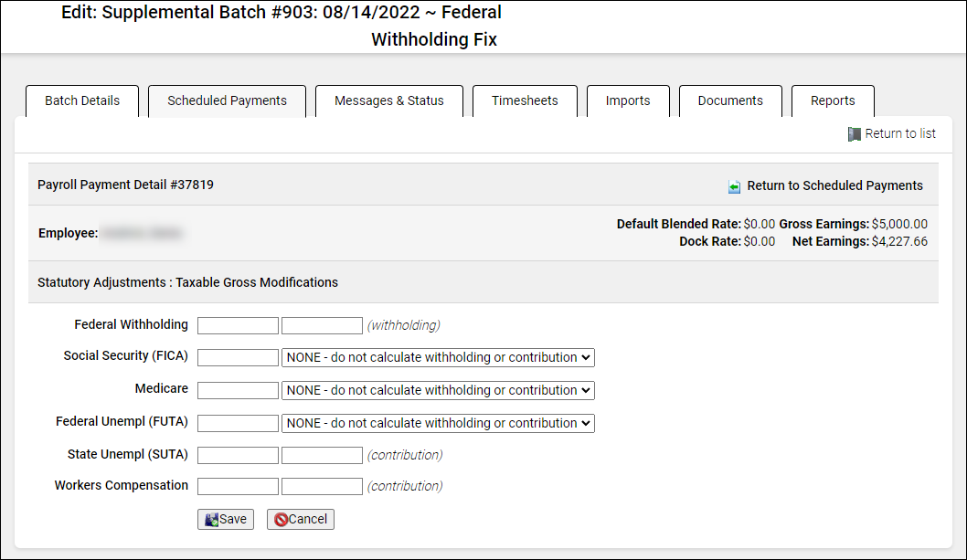Click the Return to list link
967x560 pixels.
[x=900, y=133]
